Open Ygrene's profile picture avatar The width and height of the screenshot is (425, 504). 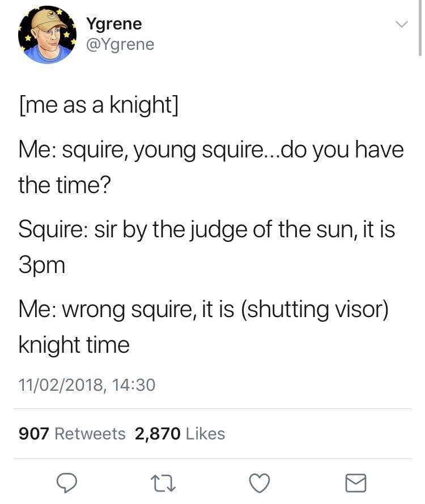coord(47,35)
